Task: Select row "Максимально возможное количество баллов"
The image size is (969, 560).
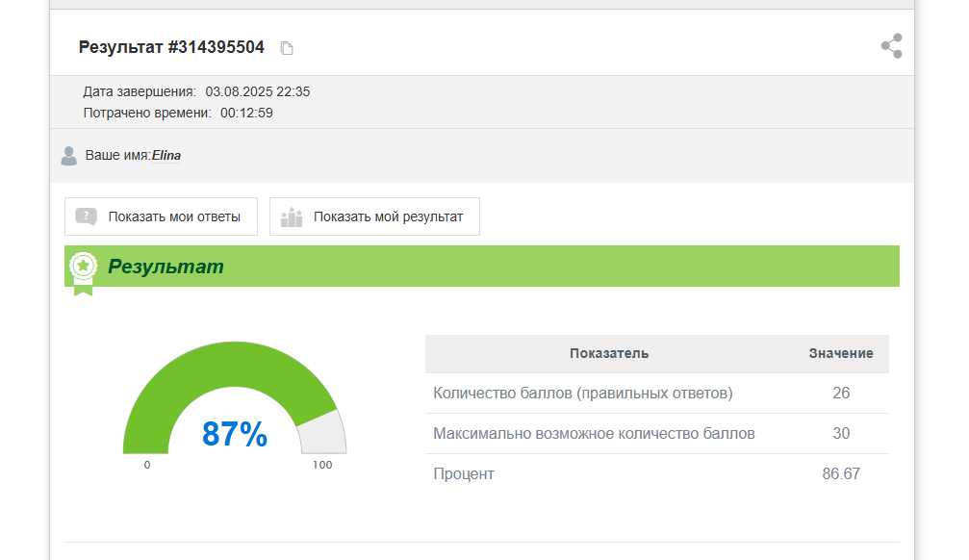Action: click(x=657, y=433)
